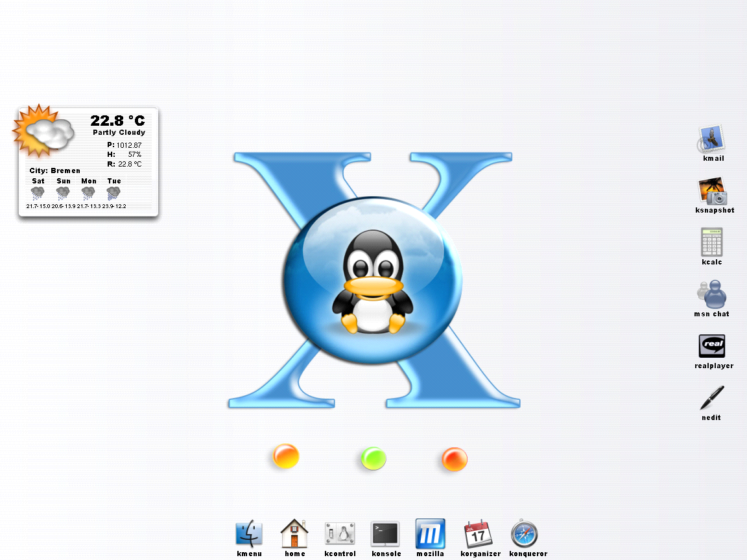747x560 pixels.
Task: Click the red-orange glossy ball
Action: [x=455, y=459]
